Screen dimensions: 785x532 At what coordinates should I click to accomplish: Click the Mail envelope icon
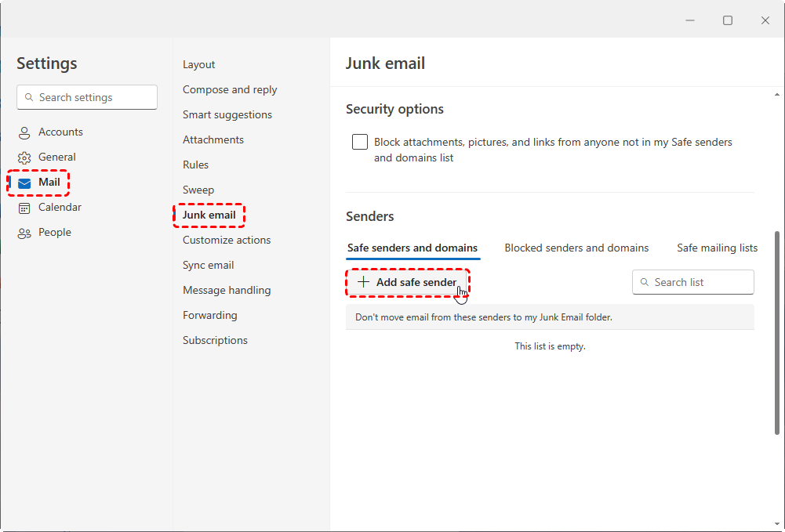pyautogui.click(x=24, y=183)
